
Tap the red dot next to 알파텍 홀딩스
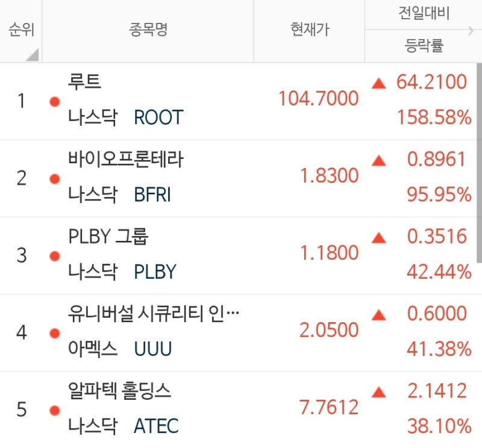click(x=55, y=409)
